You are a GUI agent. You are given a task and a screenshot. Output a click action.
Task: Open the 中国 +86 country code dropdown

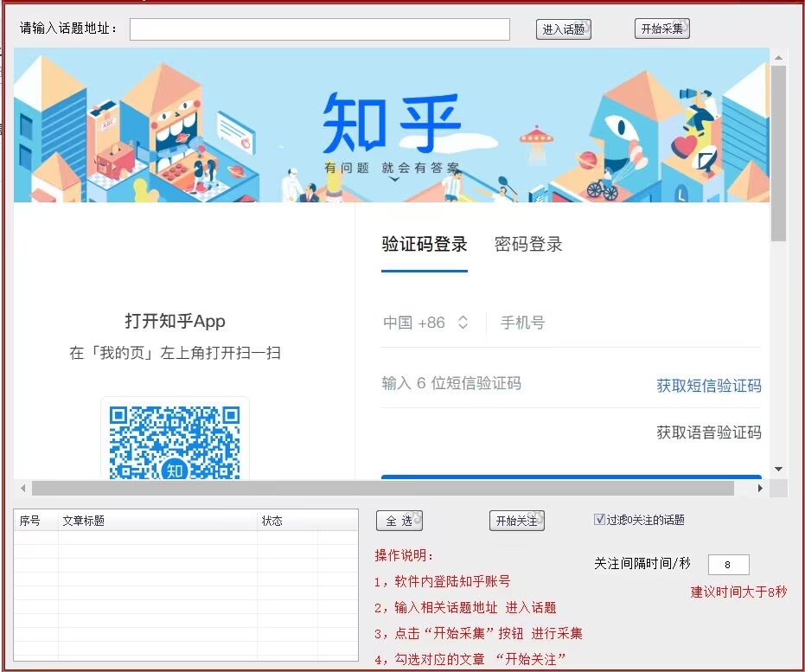point(425,323)
